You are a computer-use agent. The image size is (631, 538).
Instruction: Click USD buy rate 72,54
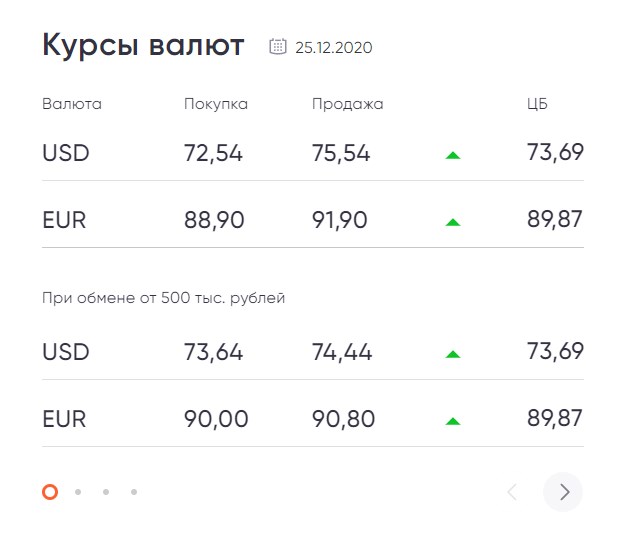pyautogui.click(x=213, y=153)
